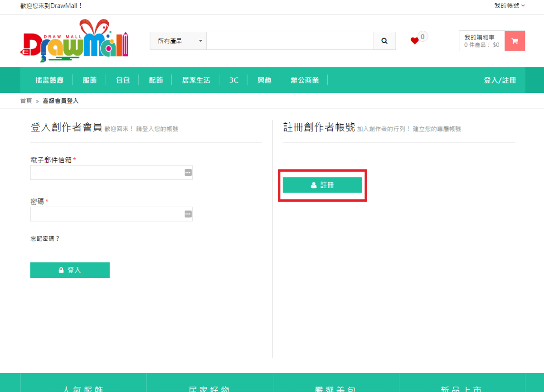544x392 pixels.
Task: Click the autofill icon in the password field
Action: [188, 214]
